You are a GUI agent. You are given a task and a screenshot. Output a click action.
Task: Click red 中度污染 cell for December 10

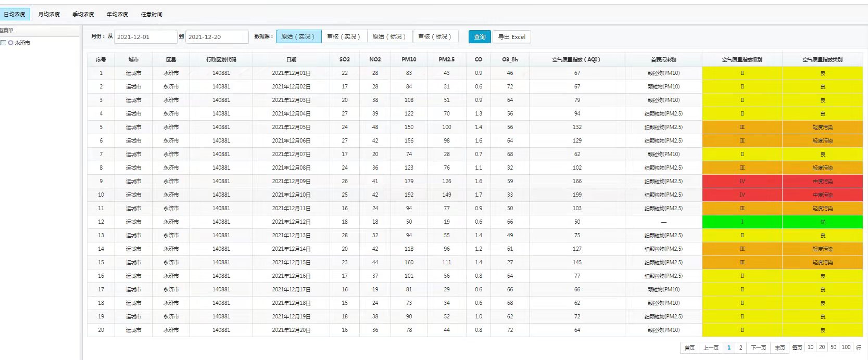823,195
